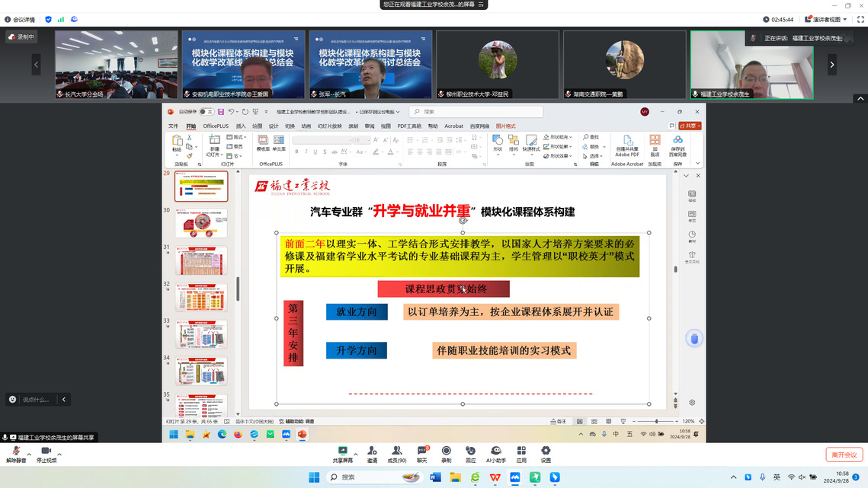Screen dimensions: 868x488
Task: Open Meeting Details (会议详情)
Action: click(20, 20)
